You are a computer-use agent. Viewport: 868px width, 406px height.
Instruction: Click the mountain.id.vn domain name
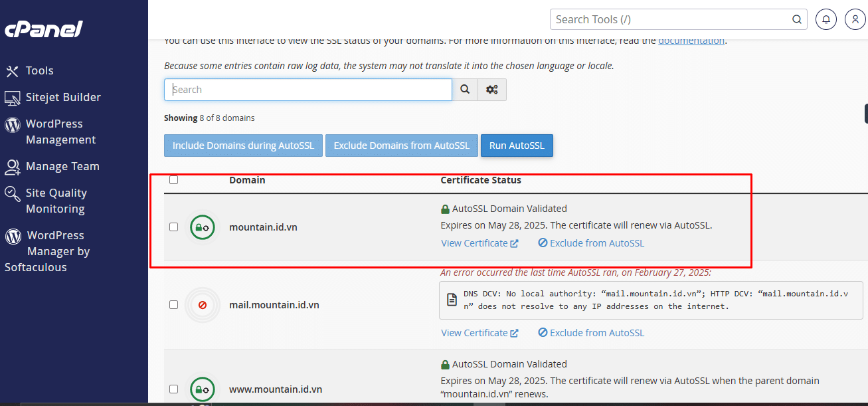(x=263, y=227)
